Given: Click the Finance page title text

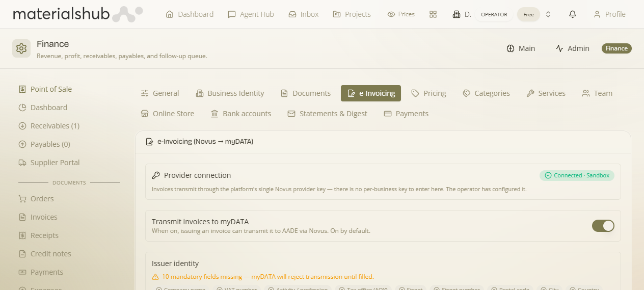Looking at the screenshot, I should pyautogui.click(x=53, y=44).
